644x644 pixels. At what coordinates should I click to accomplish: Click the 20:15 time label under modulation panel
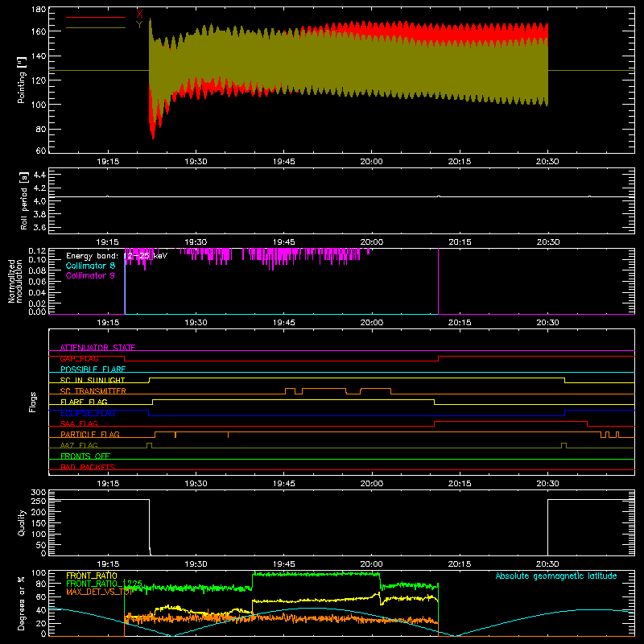(x=460, y=323)
